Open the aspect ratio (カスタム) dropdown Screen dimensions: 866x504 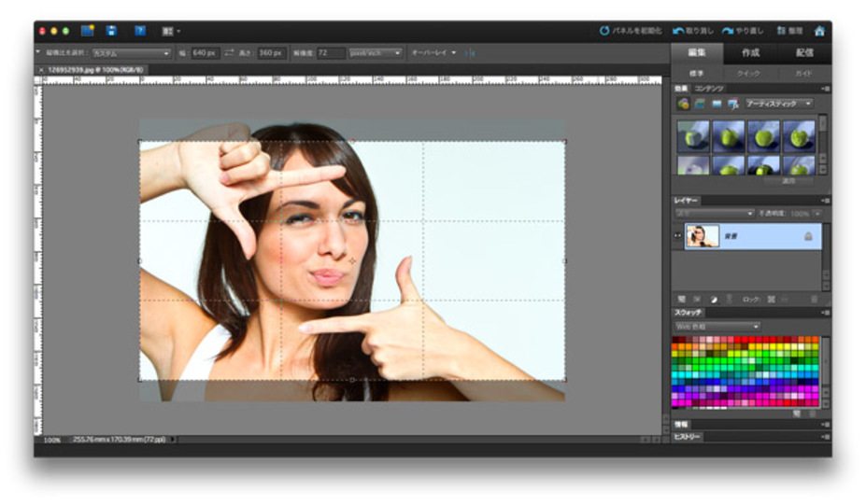coord(131,53)
